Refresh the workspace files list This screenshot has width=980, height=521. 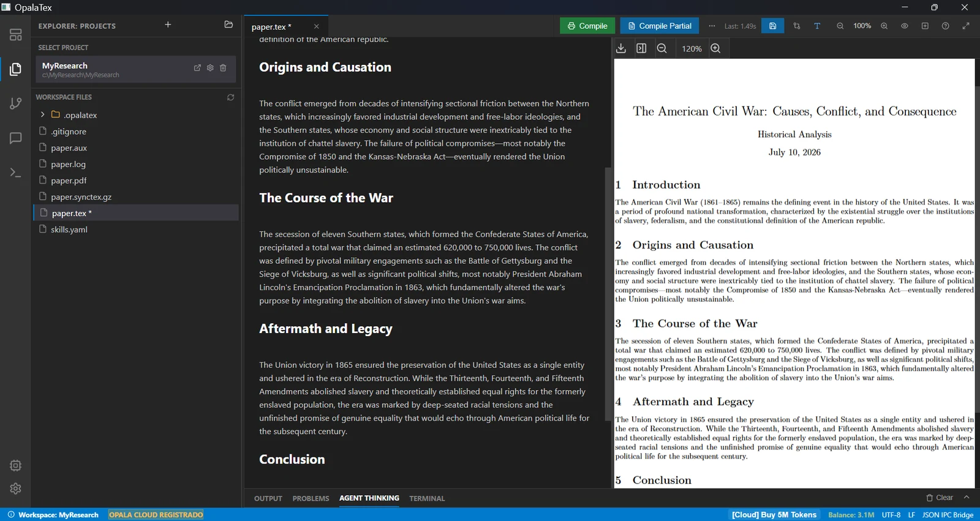tap(230, 97)
